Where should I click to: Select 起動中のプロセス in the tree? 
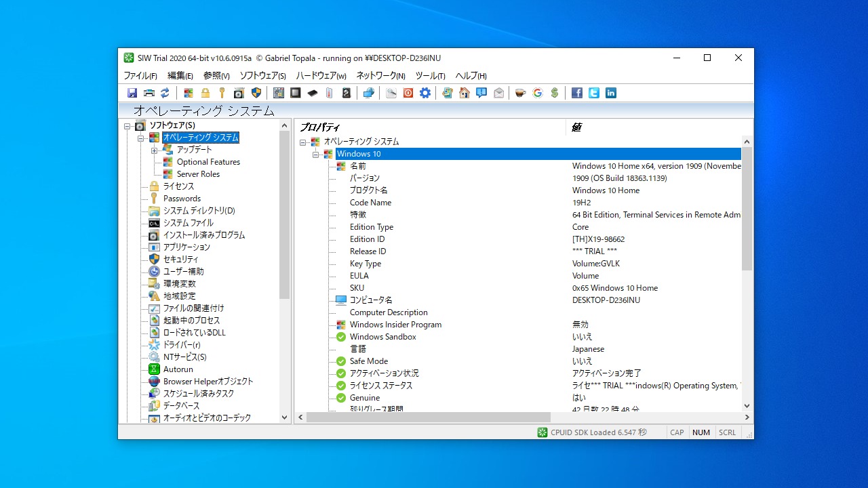[x=192, y=321]
